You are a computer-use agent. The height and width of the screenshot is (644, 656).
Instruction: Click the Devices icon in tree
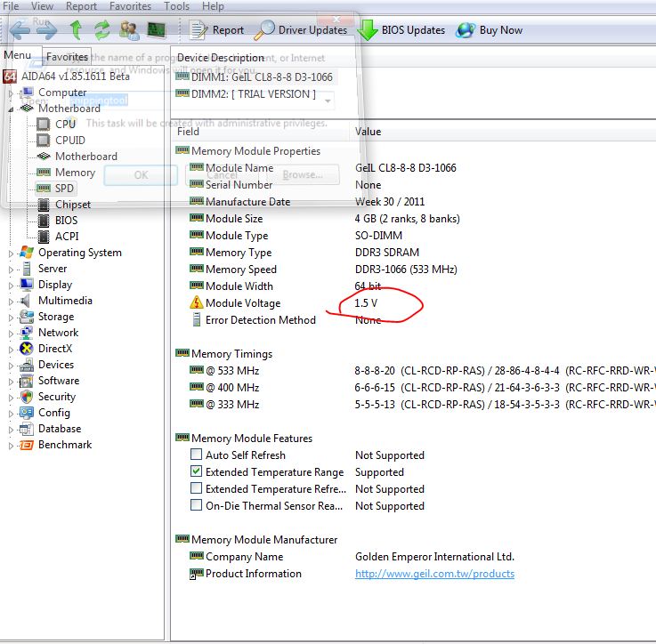click(27, 365)
